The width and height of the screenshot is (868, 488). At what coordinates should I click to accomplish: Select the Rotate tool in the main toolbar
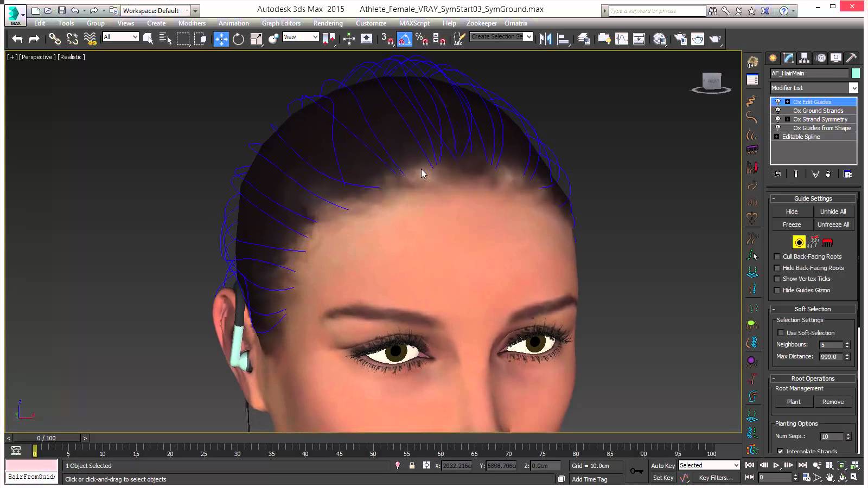coord(238,38)
